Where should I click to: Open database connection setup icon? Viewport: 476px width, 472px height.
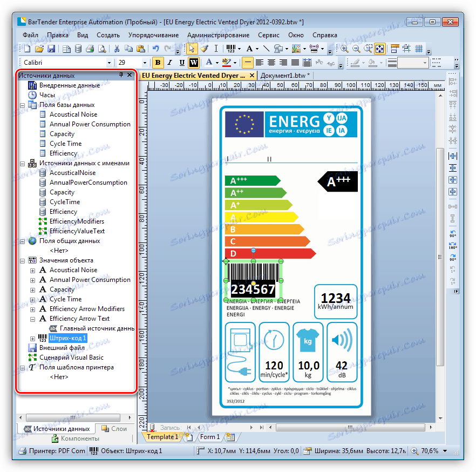point(78,49)
